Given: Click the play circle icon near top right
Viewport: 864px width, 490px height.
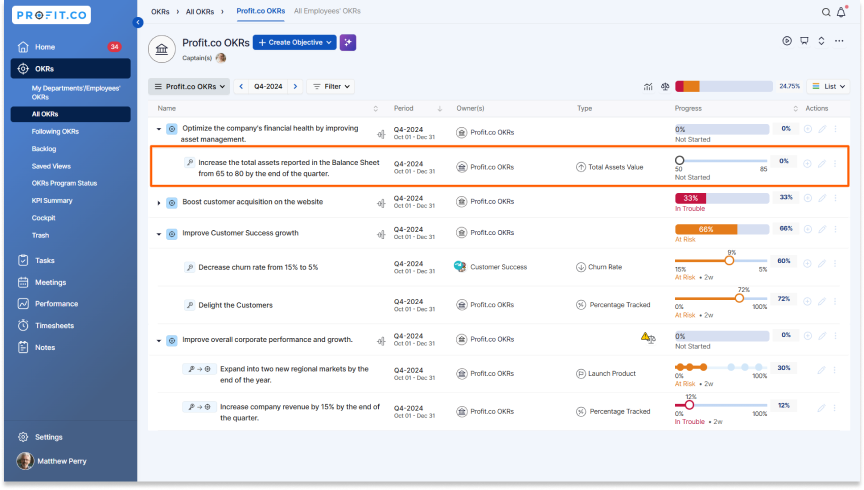Looking at the screenshot, I should coord(787,41).
